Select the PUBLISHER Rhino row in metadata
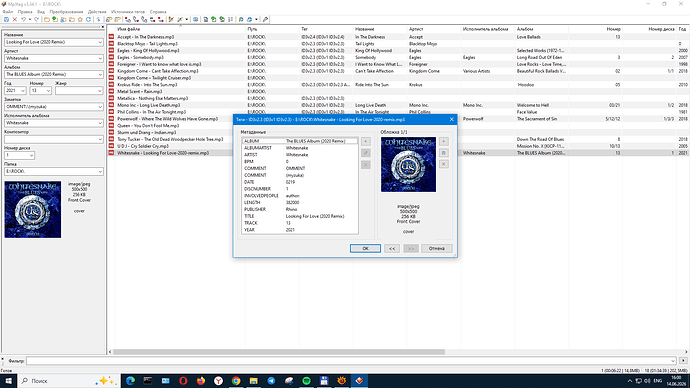 tap(300, 209)
